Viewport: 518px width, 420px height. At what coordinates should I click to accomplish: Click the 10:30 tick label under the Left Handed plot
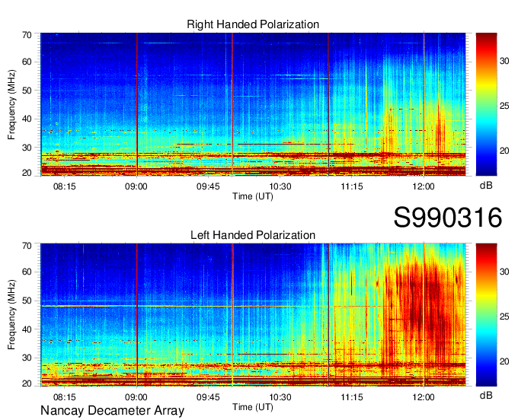point(280,397)
